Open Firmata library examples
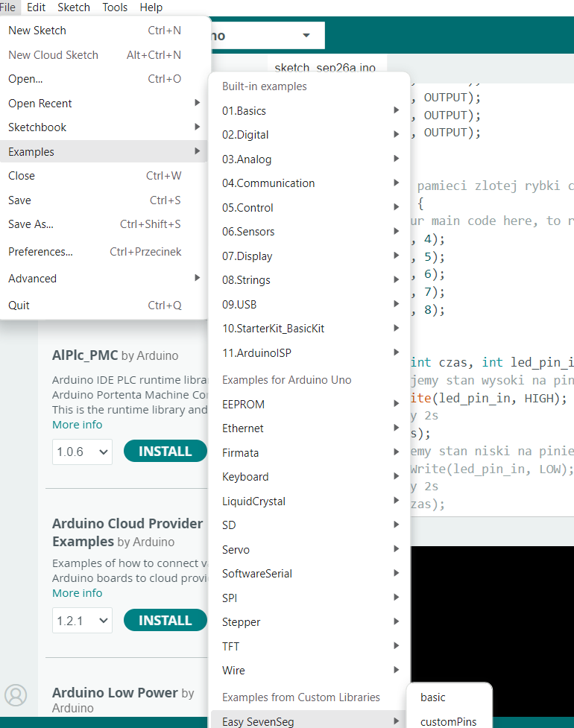The width and height of the screenshot is (574, 728). (310, 453)
